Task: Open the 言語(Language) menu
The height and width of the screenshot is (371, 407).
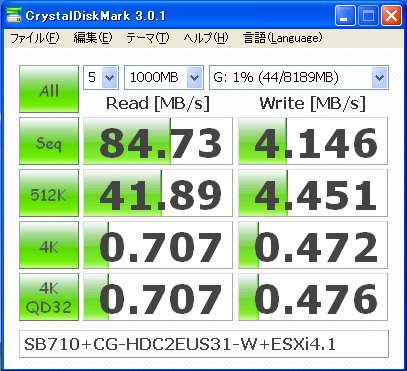Action: pyautogui.click(x=283, y=38)
